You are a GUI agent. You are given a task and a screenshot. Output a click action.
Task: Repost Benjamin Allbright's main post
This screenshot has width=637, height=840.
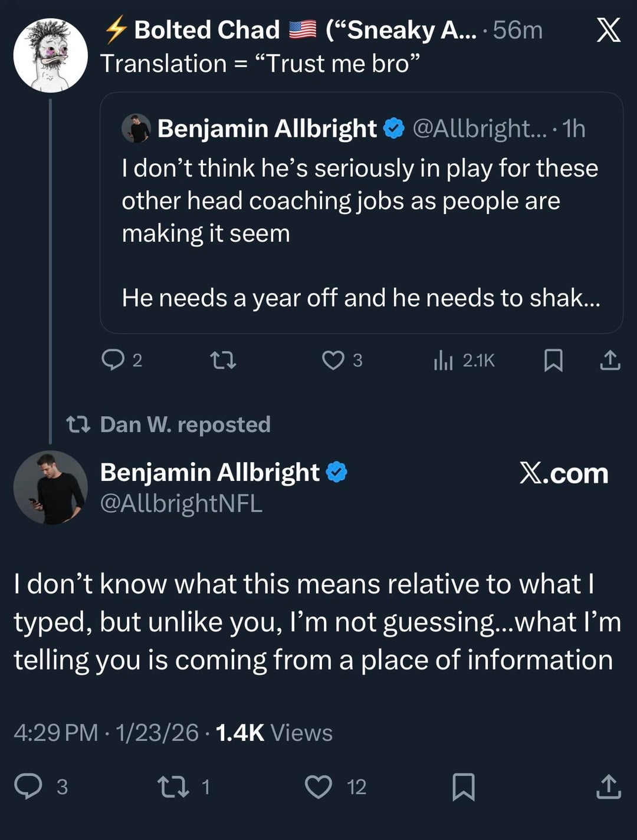tap(173, 786)
